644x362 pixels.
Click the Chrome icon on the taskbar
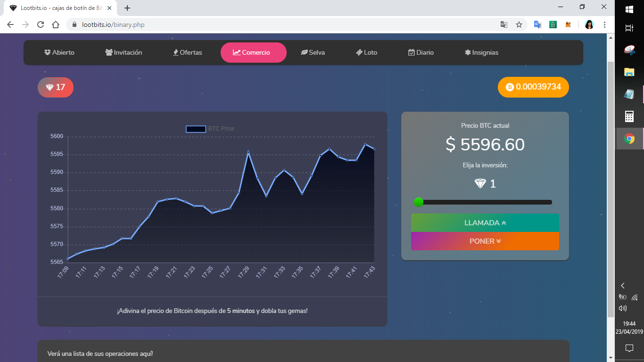point(629,139)
